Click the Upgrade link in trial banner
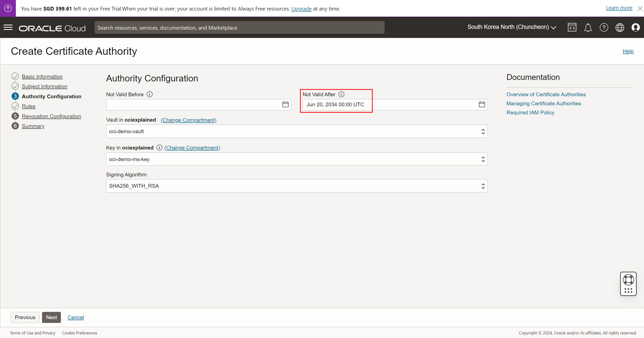Image resolution: width=644 pixels, height=338 pixels. (301, 9)
